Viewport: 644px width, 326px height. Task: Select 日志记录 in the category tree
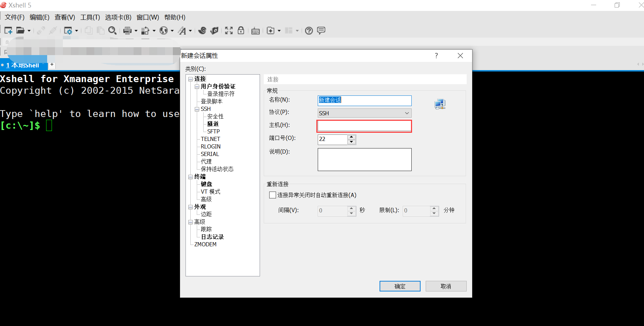212,237
